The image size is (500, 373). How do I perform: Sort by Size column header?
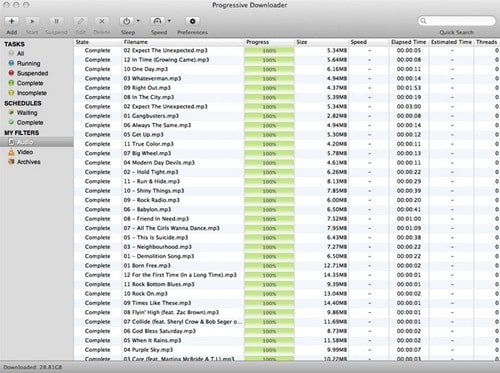[x=321, y=42]
